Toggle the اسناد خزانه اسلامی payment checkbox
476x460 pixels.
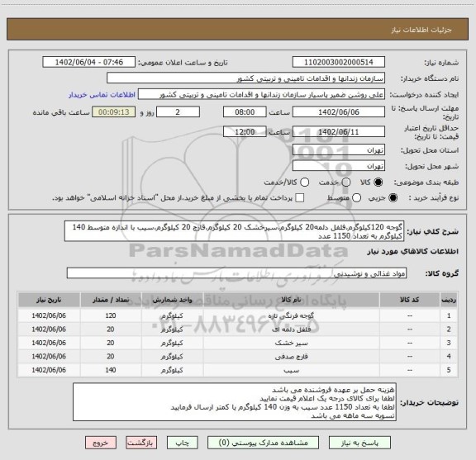click(300, 198)
